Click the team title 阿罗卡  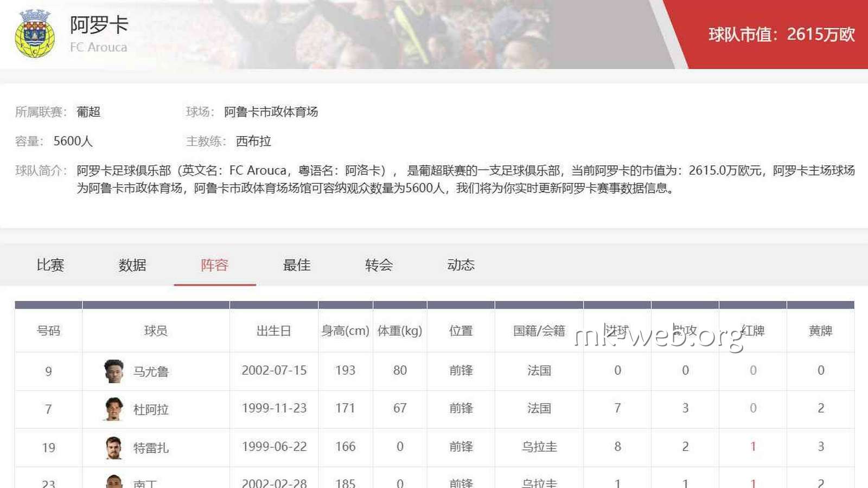pos(99,25)
